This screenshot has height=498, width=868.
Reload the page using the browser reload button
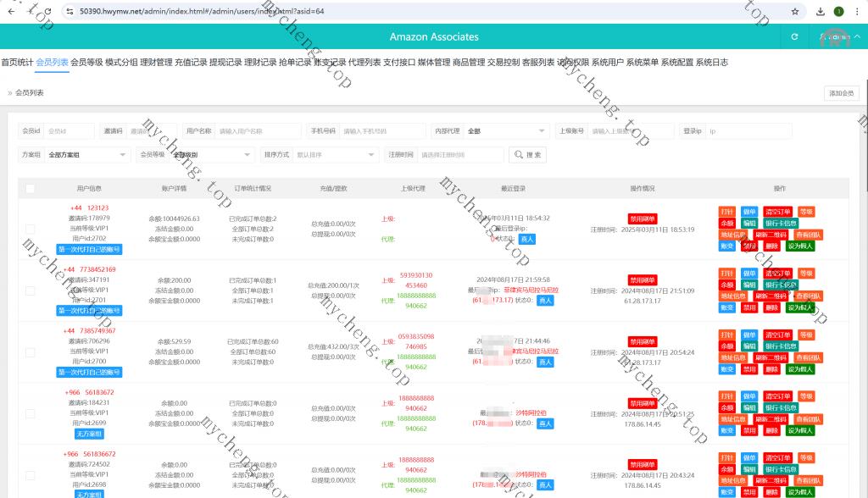coord(48,12)
